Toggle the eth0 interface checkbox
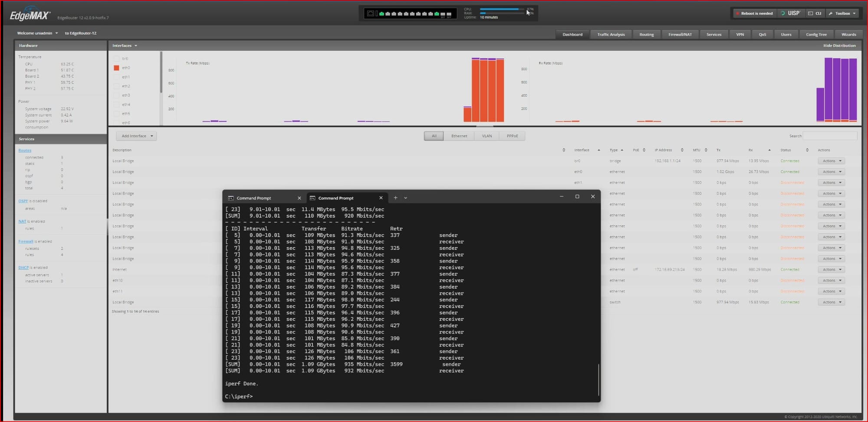868x422 pixels. tap(116, 68)
